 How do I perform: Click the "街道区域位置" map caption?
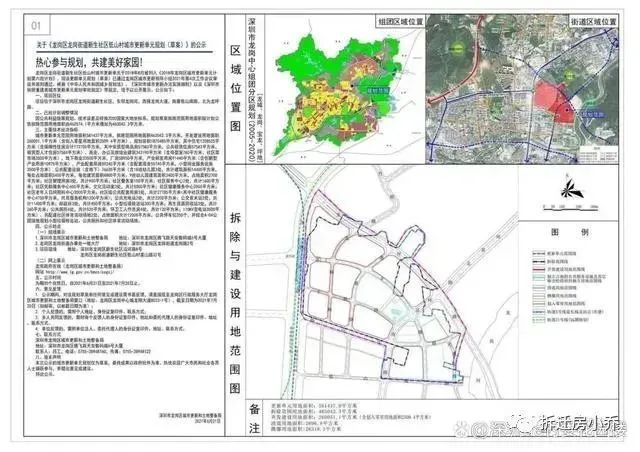593,21
